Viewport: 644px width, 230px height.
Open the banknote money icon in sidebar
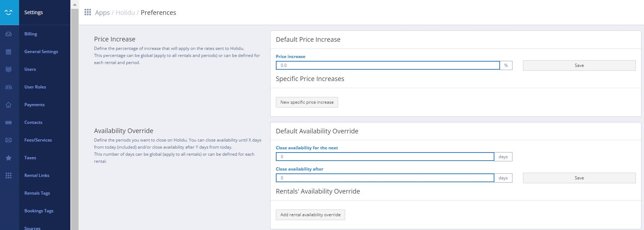point(9,122)
